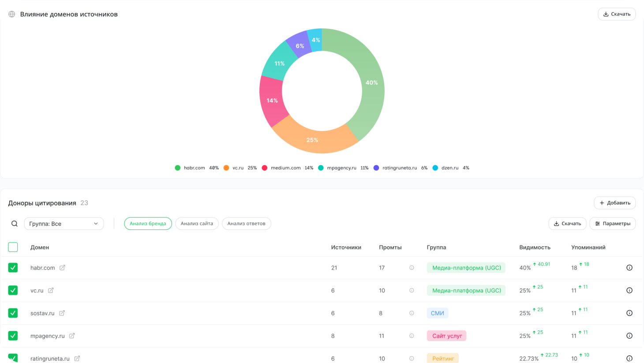Open sostav.ru external link icon

[x=62, y=313]
